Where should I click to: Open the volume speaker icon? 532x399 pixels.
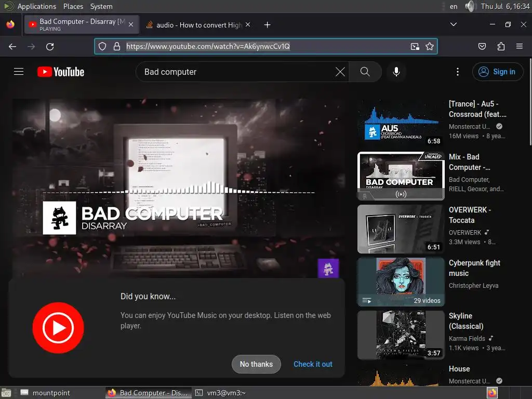[x=470, y=6]
